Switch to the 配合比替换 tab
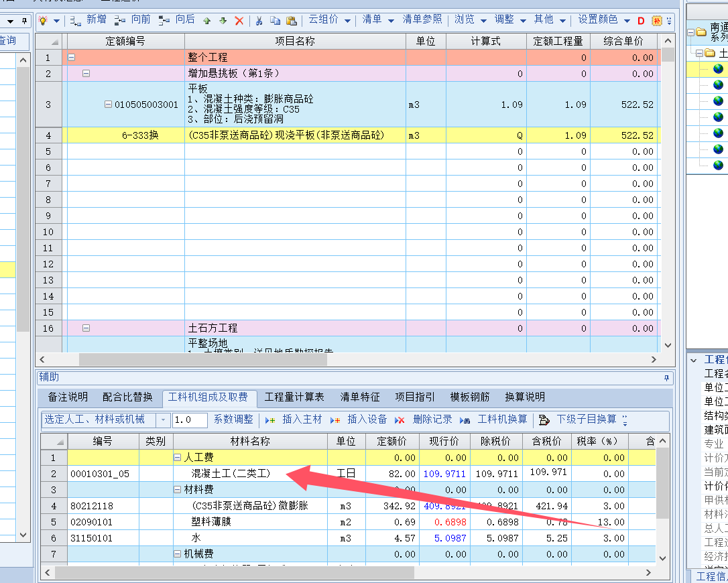 (127, 397)
